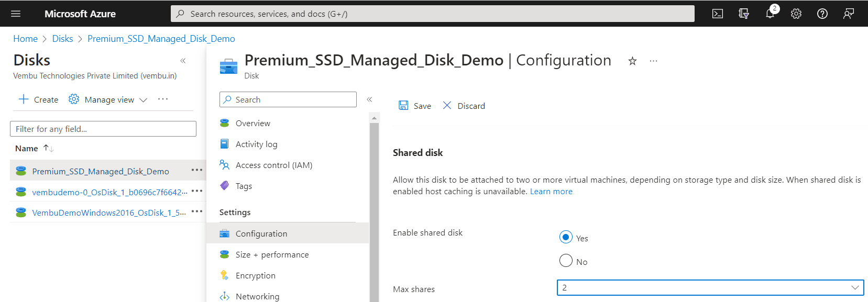Open the Networking menu item
The height and width of the screenshot is (302, 868).
click(x=257, y=296)
